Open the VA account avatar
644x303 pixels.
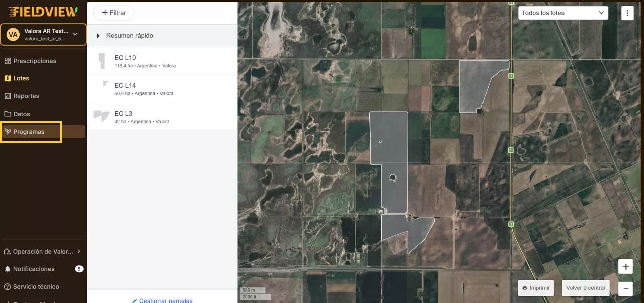(13, 35)
